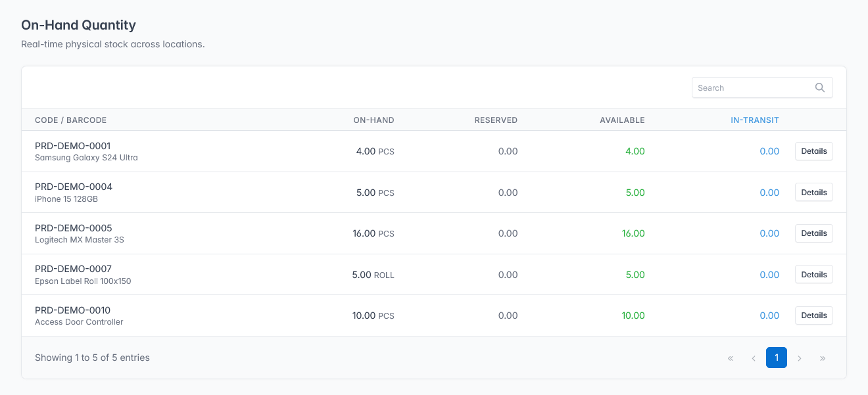Click available quantity 16.00
868x395 pixels.
click(x=633, y=233)
